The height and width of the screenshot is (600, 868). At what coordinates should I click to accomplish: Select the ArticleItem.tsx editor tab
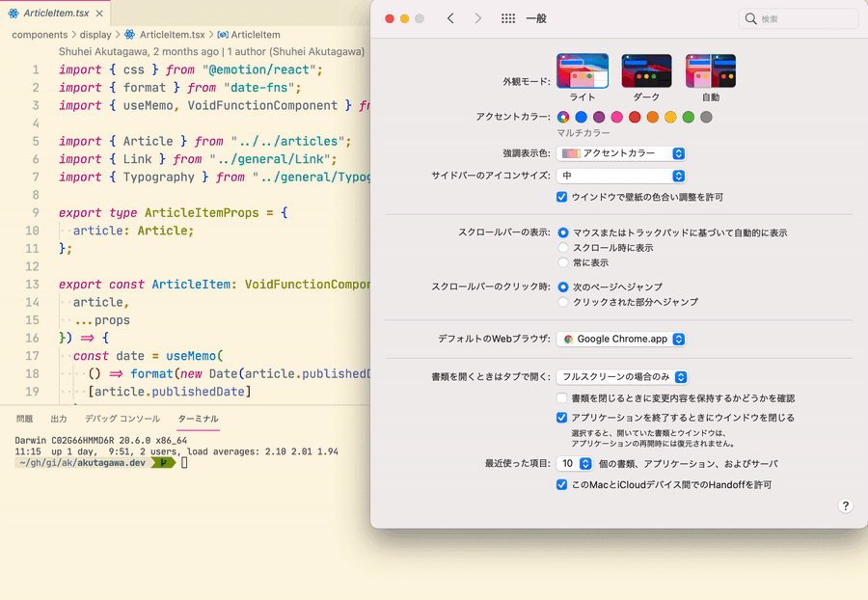tap(55, 13)
